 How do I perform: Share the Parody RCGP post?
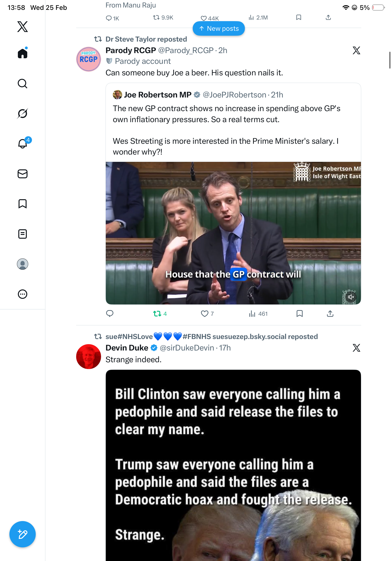pos(330,313)
